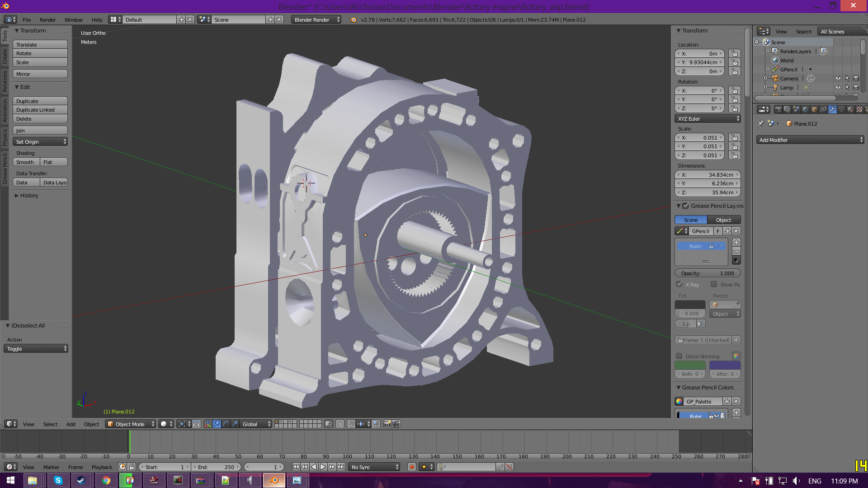
Task: Open the Material properties tab icon
Action: [850, 109]
